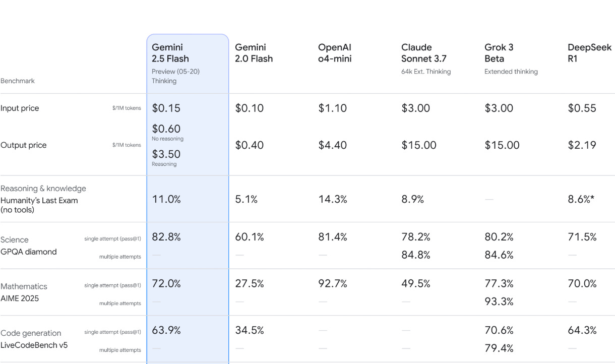Click the Mathematics category label
The height and width of the screenshot is (364, 615).
point(24,286)
